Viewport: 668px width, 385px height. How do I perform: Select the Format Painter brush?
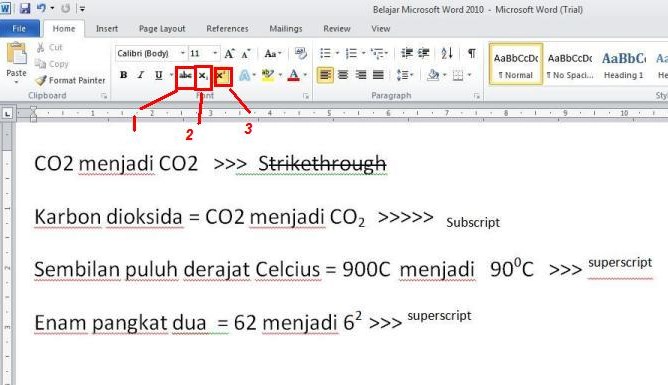click(x=70, y=80)
